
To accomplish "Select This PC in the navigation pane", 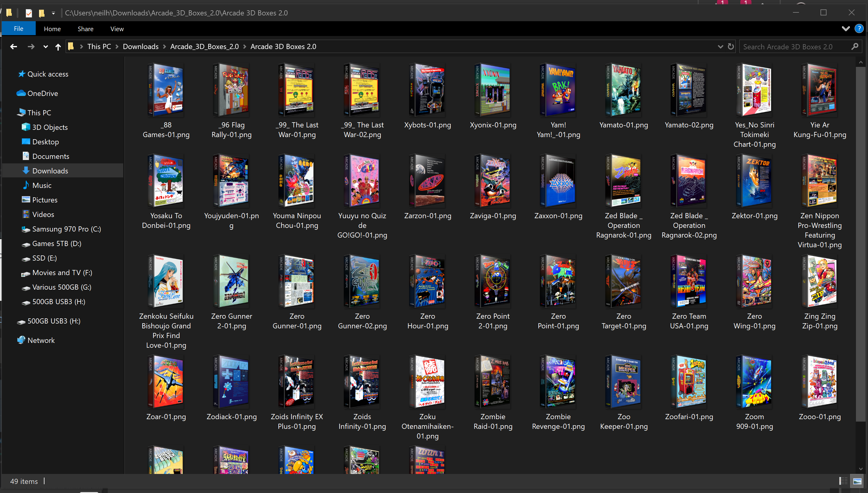I will tap(35, 112).
